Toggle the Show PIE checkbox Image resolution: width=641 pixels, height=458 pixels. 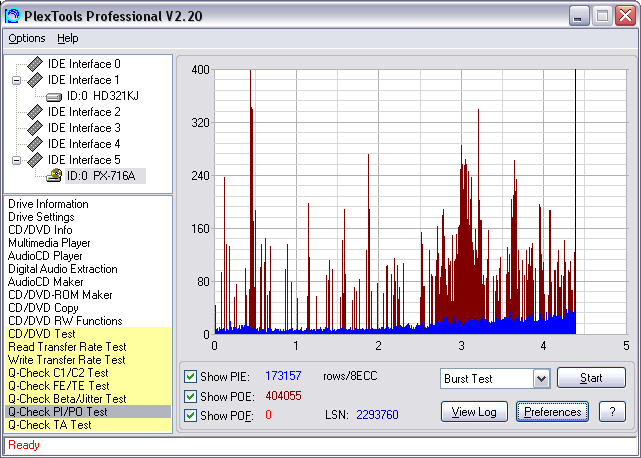coord(190,376)
